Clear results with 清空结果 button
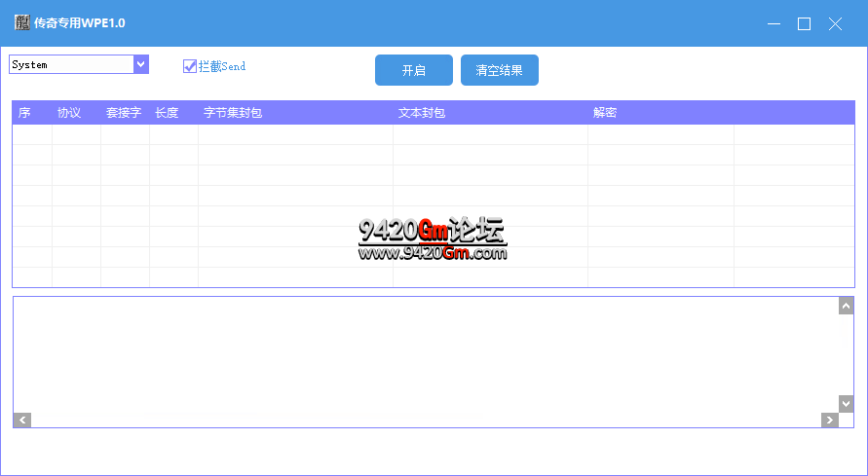The height and width of the screenshot is (476, 868). (x=500, y=70)
